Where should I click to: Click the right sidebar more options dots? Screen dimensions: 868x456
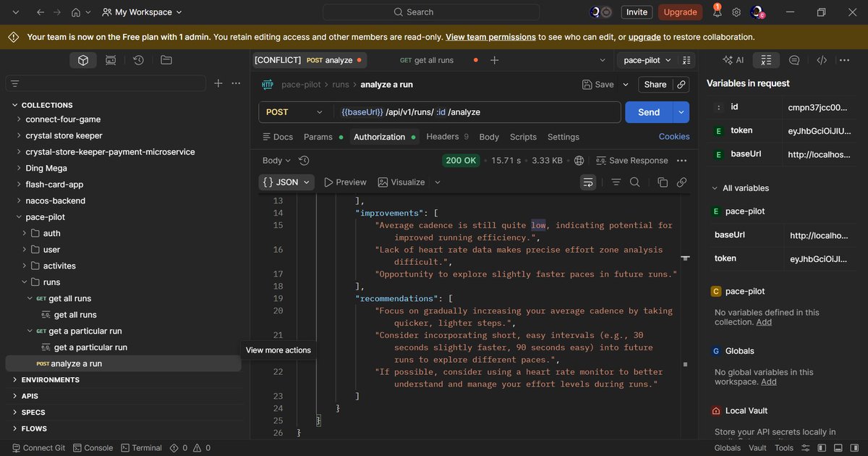coord(846,60)
